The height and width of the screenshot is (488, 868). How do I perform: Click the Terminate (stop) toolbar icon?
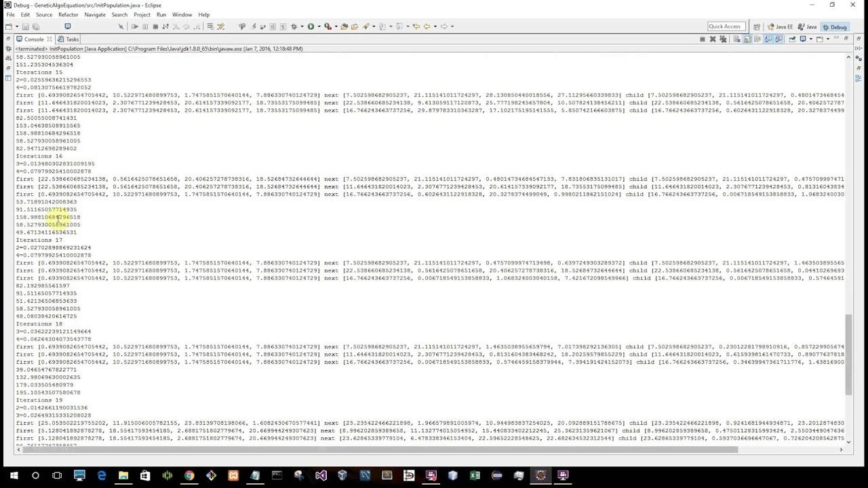click(155, 26)
